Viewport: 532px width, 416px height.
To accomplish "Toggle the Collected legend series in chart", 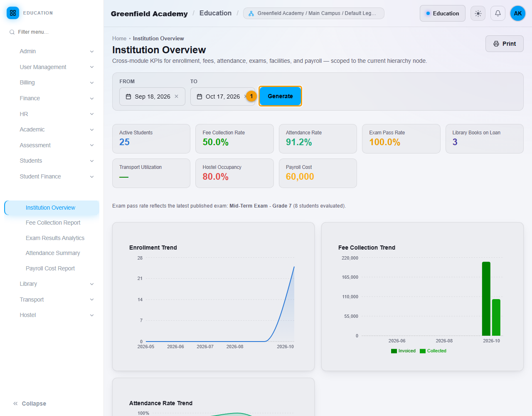I will point(433,351).
